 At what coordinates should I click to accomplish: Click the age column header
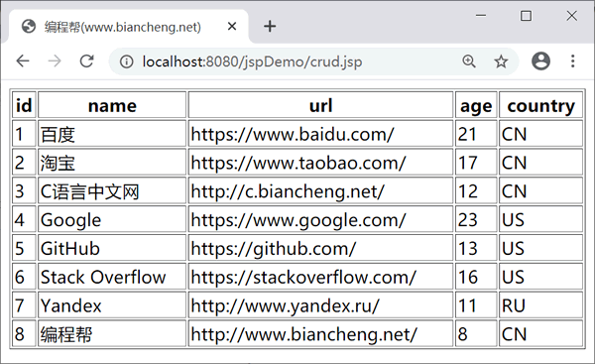click(476, 105)
